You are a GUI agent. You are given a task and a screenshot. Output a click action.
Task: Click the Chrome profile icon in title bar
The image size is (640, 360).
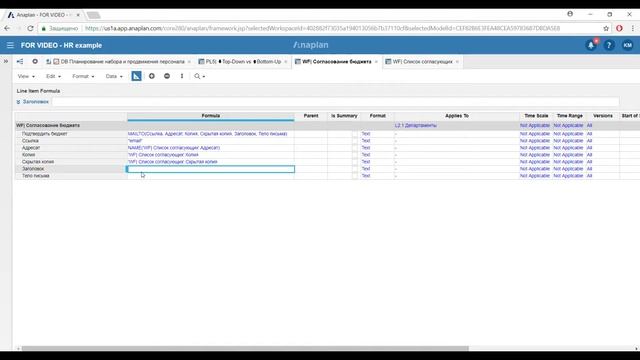pyautogui.click(x=570, y=14)
